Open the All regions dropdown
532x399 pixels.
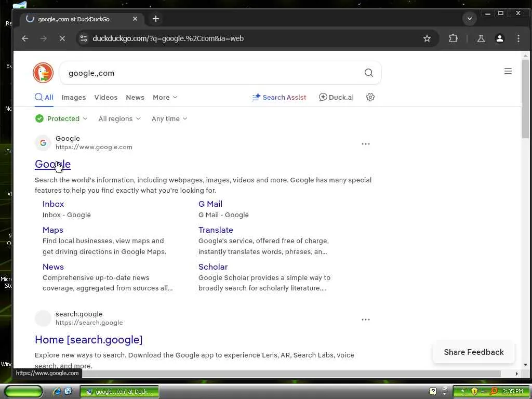click(x=119, y=119)
